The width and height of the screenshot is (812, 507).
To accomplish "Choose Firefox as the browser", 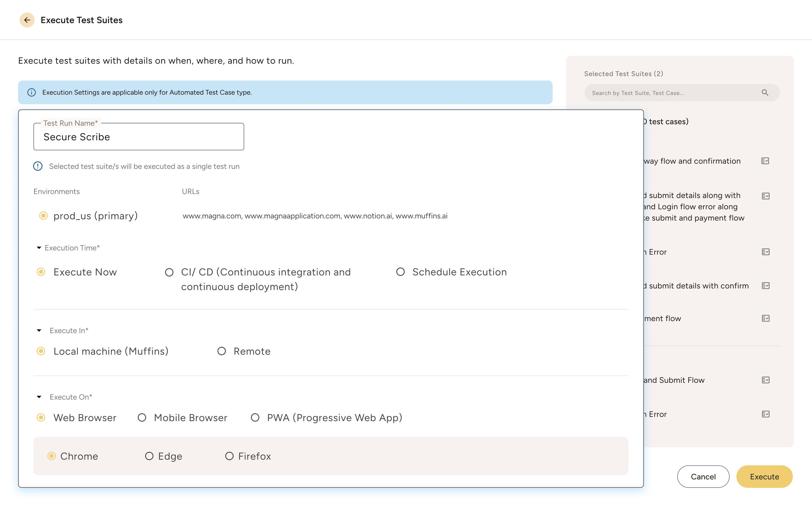I will click(x=230, y=456).
